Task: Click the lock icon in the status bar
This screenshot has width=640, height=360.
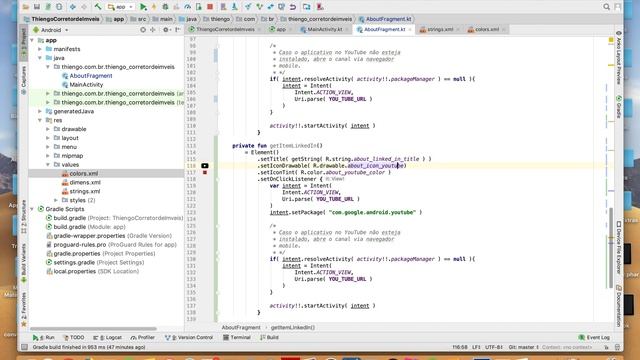Action: tap(607, 347)
